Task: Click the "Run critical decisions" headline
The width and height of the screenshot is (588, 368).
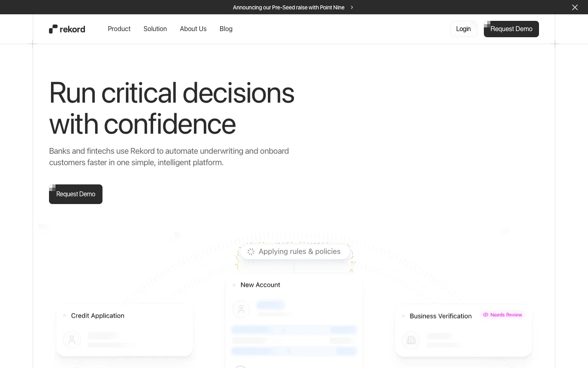Action: click(171, 108)
